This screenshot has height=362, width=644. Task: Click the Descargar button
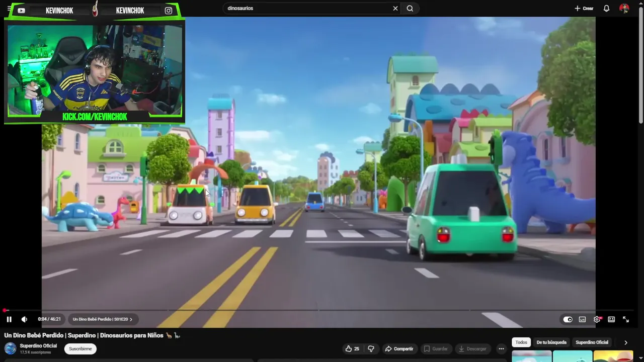(x=472, y=348)
